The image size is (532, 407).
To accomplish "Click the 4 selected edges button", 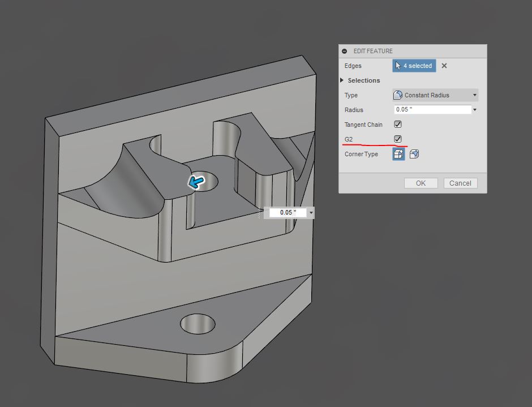I will 414,66.
